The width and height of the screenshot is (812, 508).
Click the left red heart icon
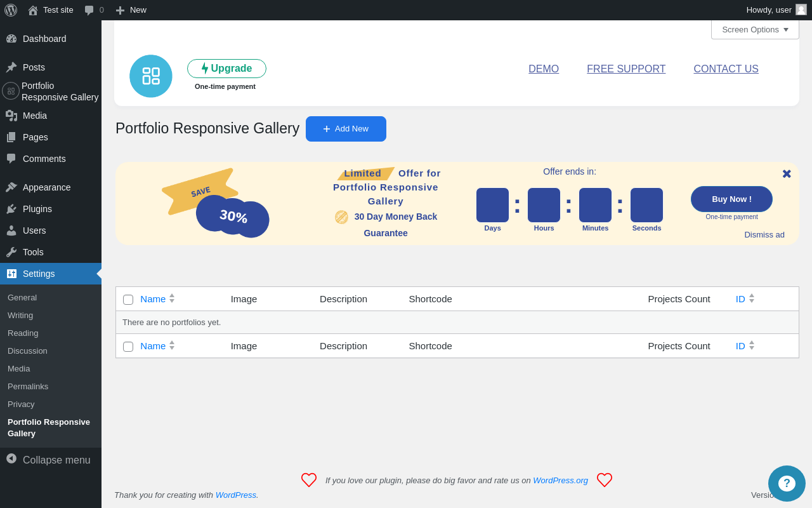pyautogui.click(x=309, y=480)
